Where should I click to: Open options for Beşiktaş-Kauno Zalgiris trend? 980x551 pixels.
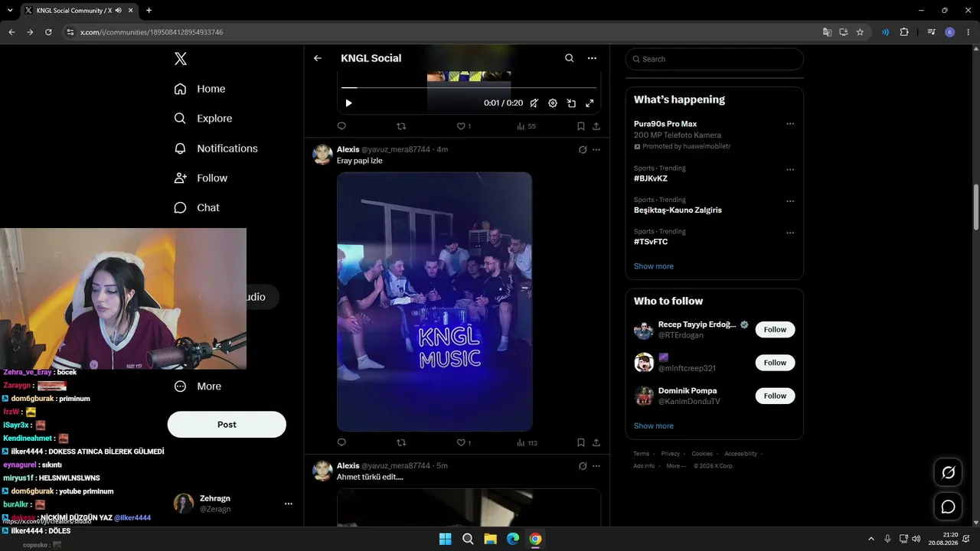point(790,201)
